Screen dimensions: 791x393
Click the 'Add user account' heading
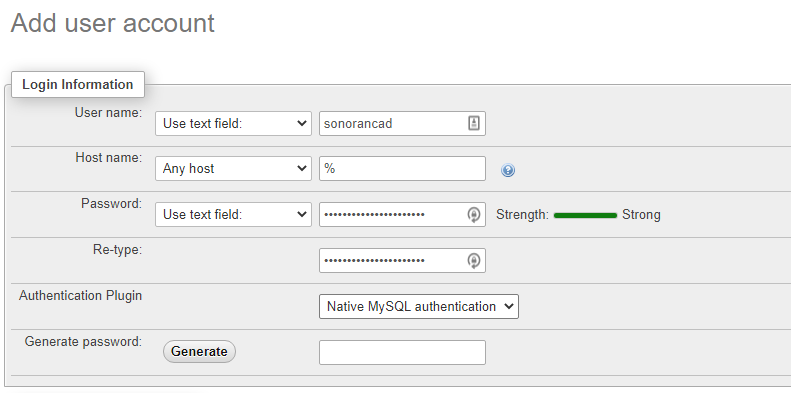(x=112, y=23)
